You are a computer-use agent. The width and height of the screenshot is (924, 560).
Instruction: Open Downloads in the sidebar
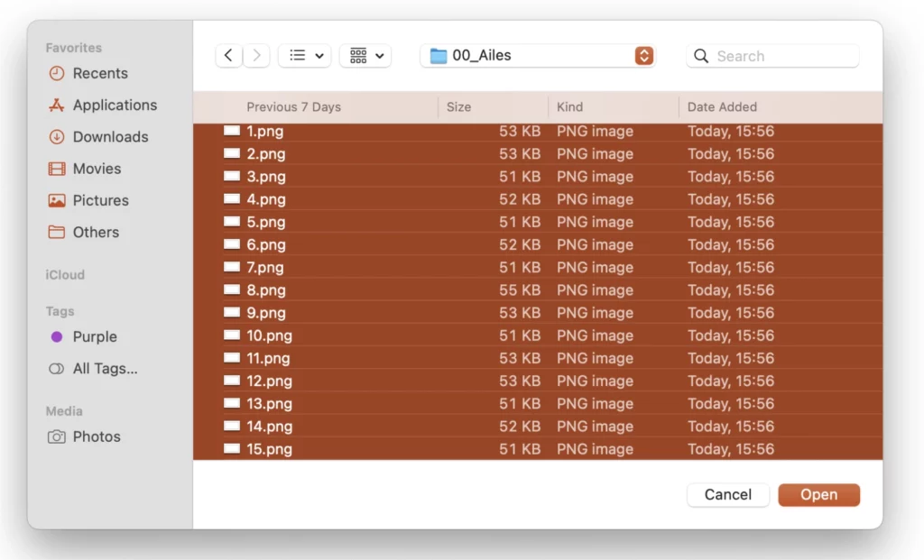coord(98,136)
